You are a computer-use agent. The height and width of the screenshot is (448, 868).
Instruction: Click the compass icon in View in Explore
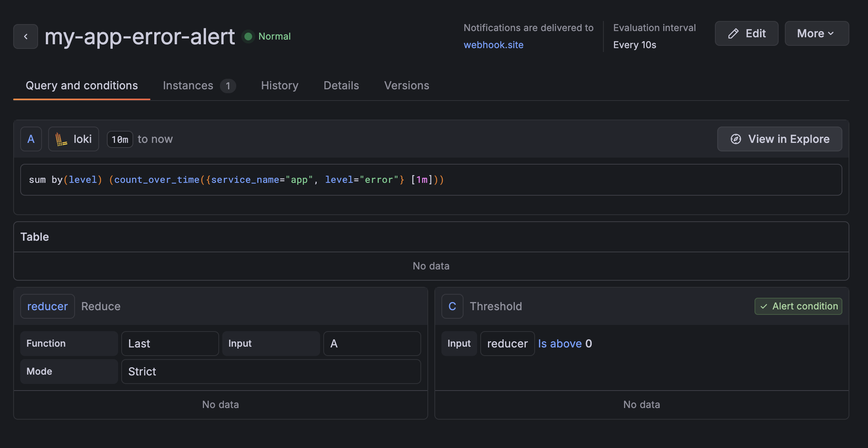(736, 139)
